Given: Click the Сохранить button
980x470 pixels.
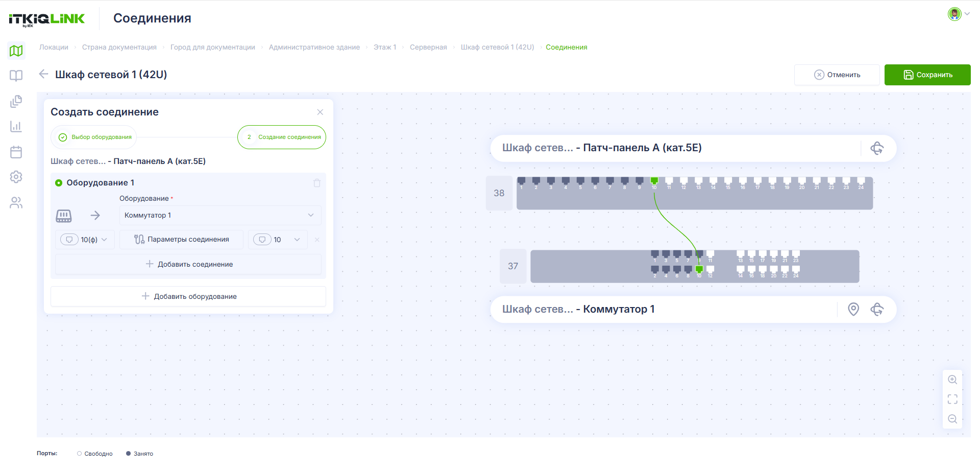Looking at the screenshot, I should click(927, 75).
